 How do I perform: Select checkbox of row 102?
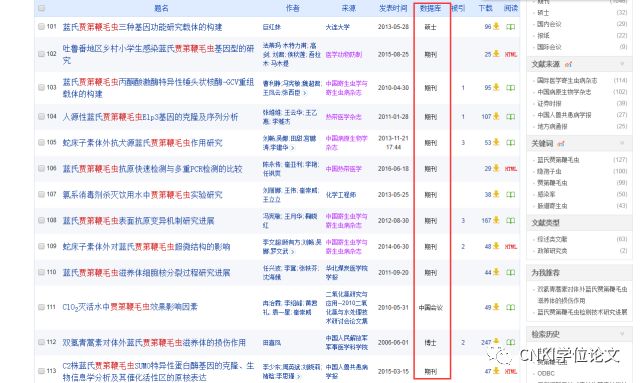pos(42,54)
